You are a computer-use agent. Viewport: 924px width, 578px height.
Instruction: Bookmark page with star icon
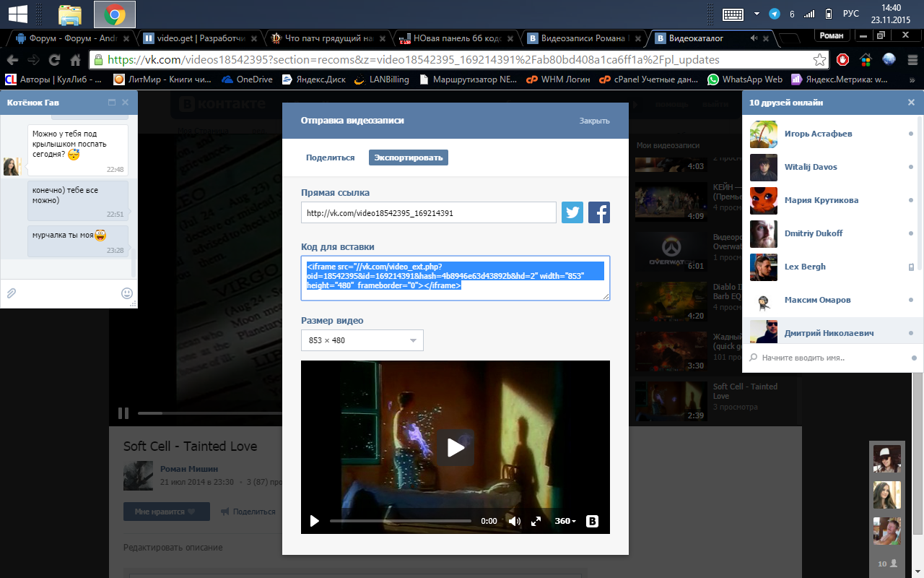pyautogui.click(x=820, y=60)
